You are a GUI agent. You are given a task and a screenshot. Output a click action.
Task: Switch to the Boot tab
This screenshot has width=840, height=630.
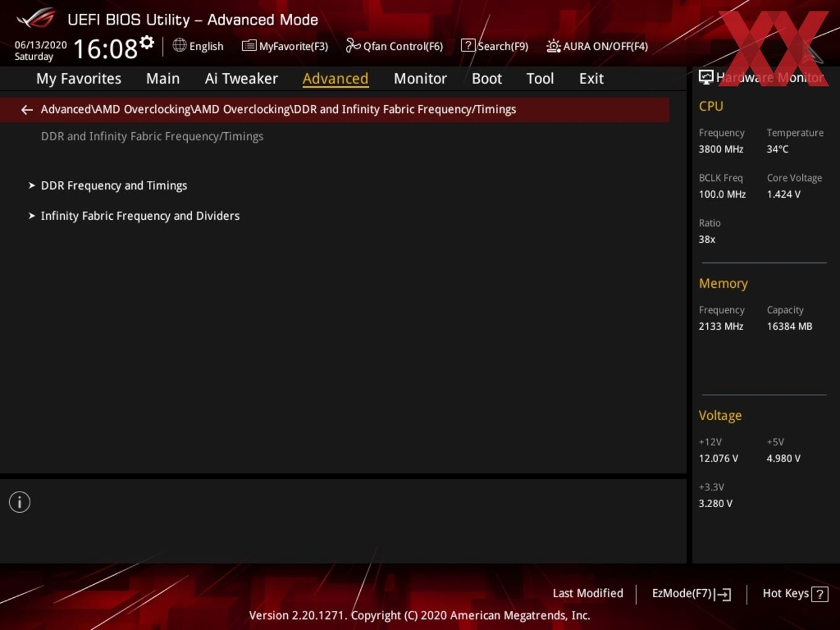tap(487, 78)
